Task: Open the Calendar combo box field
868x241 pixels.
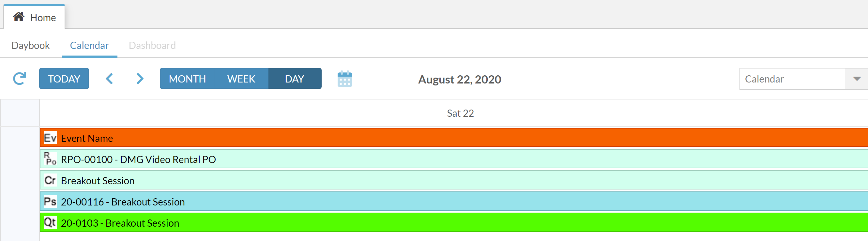Action: pos(803,79)
